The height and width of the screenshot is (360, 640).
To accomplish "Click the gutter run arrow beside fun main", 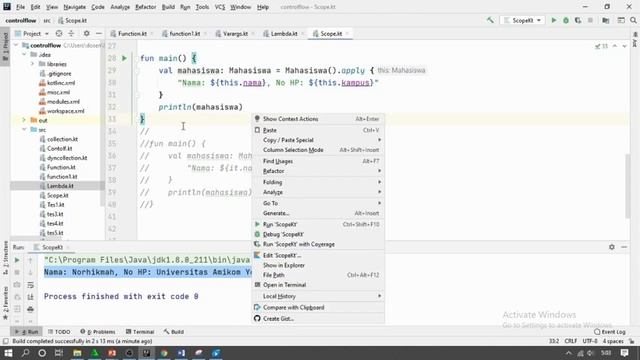I will tap(124, 58).
